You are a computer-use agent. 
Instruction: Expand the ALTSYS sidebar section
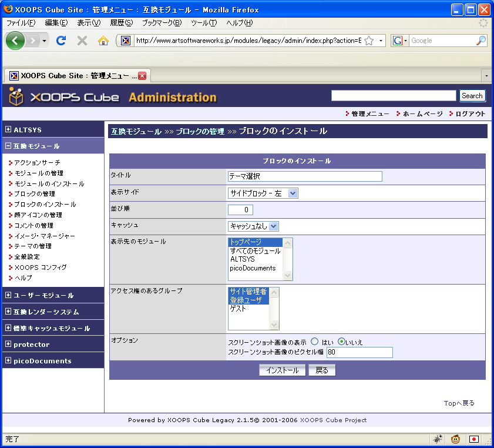[8, 129]
